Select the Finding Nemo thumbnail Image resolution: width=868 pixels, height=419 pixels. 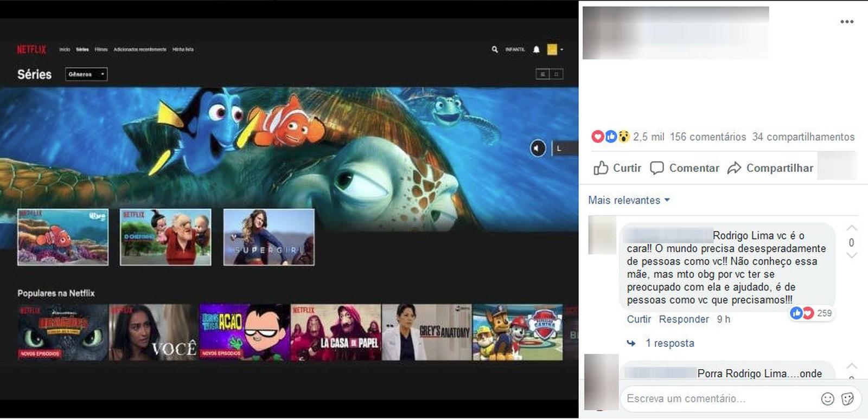click(x=63, y=237)
